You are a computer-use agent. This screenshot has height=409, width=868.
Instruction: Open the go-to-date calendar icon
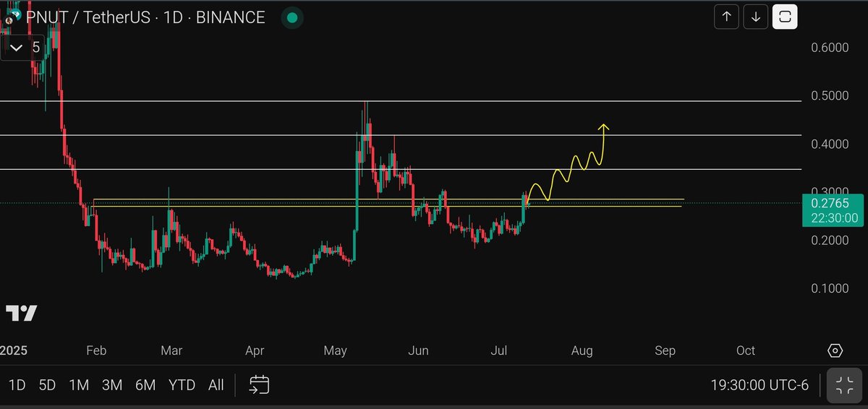260,384
